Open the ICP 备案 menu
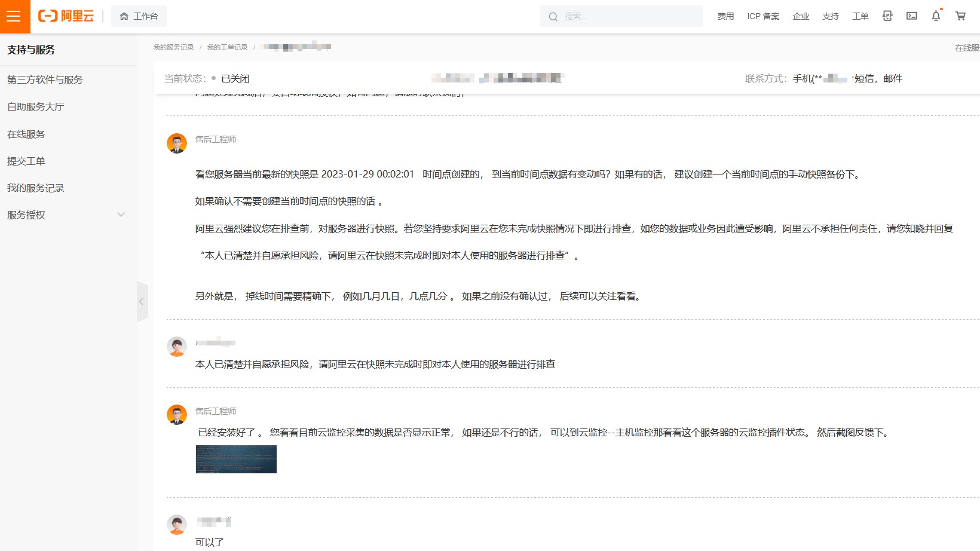This screenshot has height=551, width=980. (763, 17)
